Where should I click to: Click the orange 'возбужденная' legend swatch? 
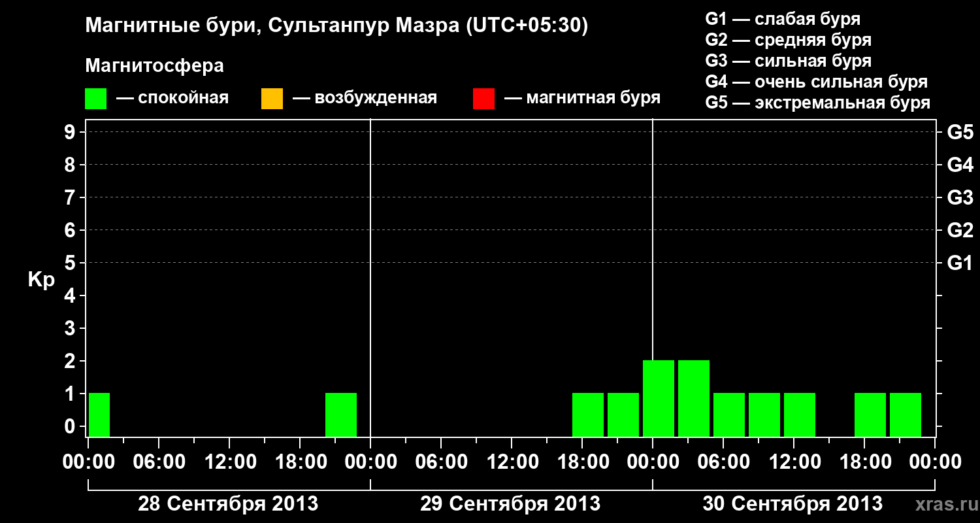tap(272, 99)
